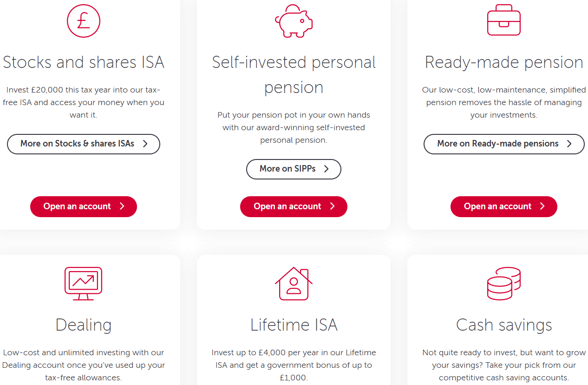Open an account for Ready-made pension
The height and width of the screenshot is (385, 588).
504,206
